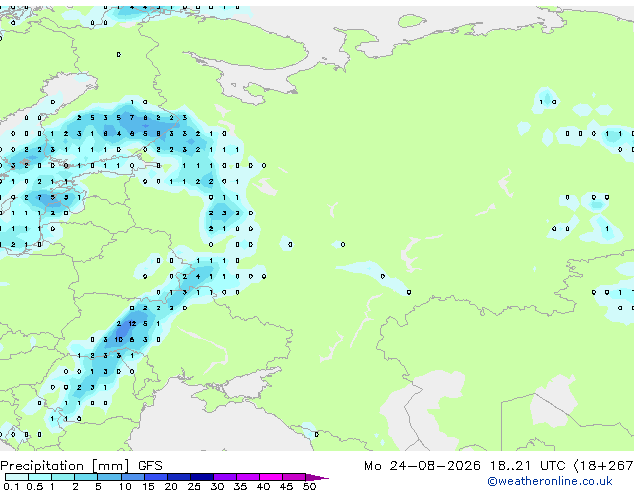The height and width of the screenshot is (490, 634).
Task: Click the legend tick label 0.1
Action: 11,486
